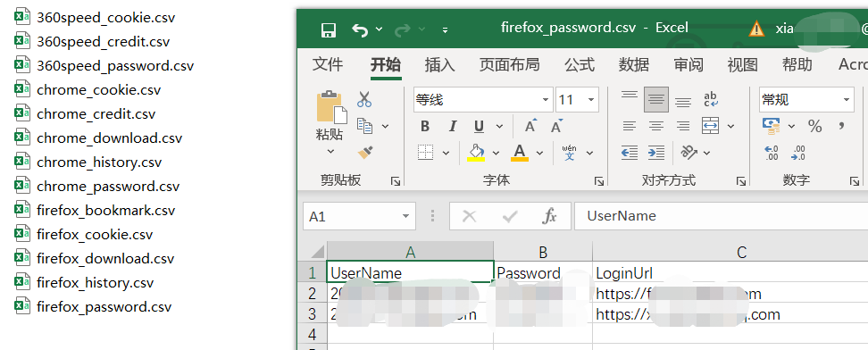868x350 pixels.
Task: Select the Cut scissors icon
Action: pyautogui.click(x=363, y=100)
